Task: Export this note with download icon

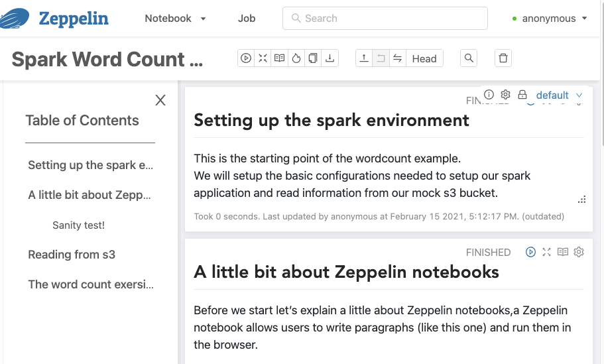Action: coord(330,58)
